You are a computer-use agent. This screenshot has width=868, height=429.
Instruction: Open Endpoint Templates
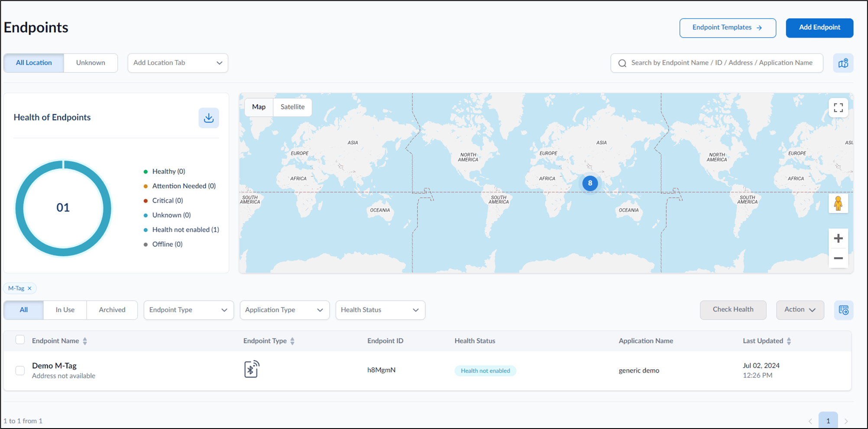tap(728, 28)
